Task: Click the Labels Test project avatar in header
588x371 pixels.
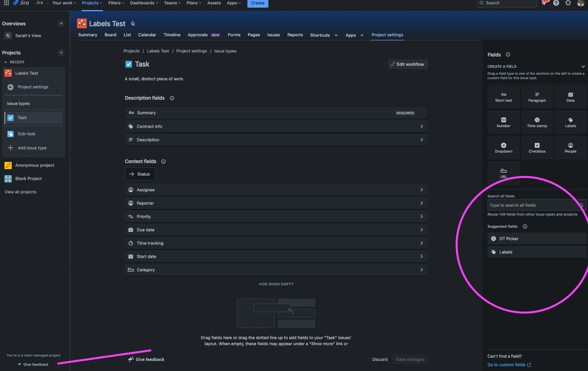Action: click(82, 23)
